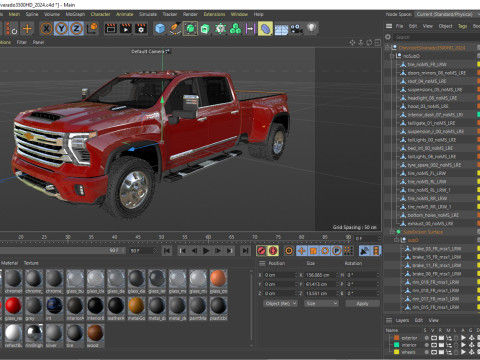Toggle parameter keyframe recording icon
The width and height of the screenshot is (480, 360).
337,251
